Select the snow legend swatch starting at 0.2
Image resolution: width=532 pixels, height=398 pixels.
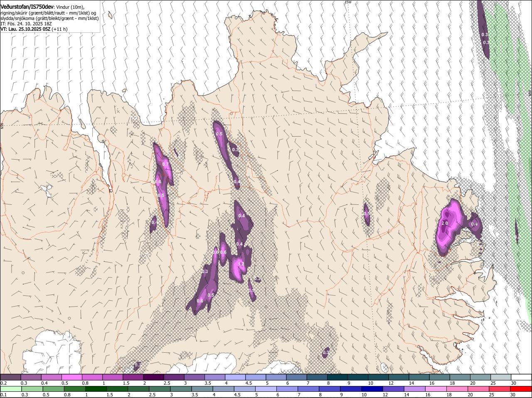point(10,377)
